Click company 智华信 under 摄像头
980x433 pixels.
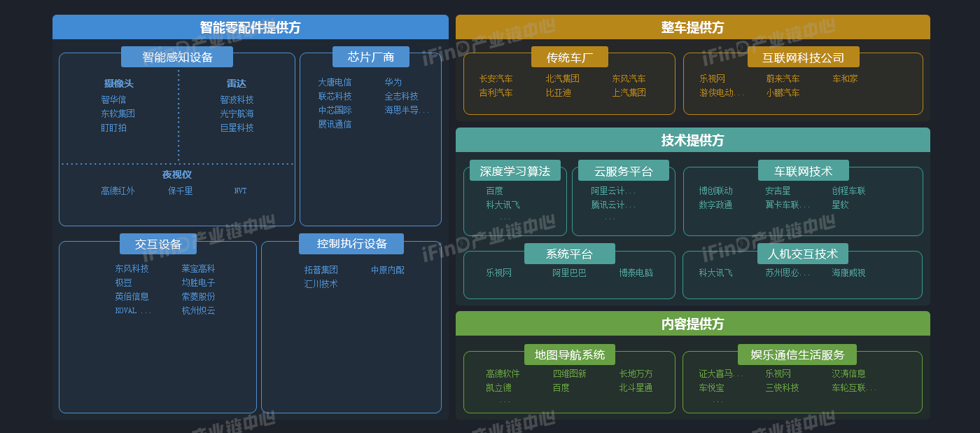(x=113, y=99)
